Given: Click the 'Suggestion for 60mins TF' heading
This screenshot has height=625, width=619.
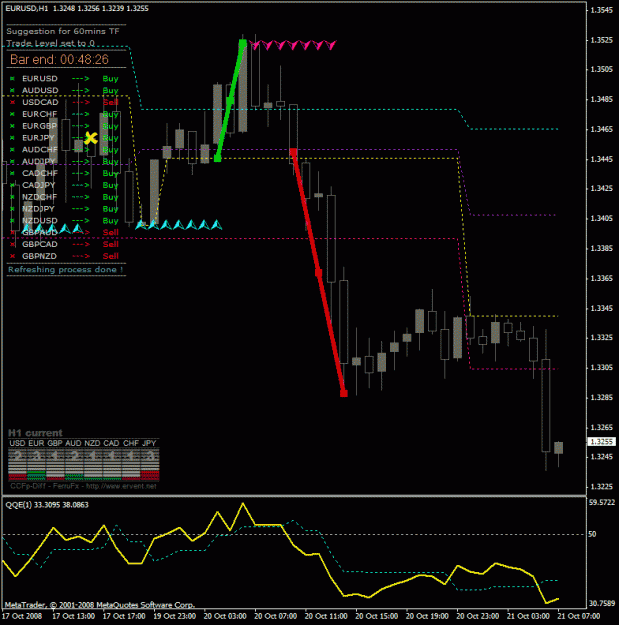Looking at the screenshot, I should coord(63,31).
